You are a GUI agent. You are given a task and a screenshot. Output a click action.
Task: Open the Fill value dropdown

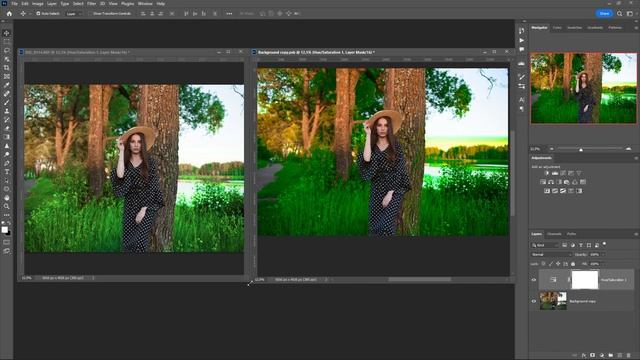coord(603,264)
